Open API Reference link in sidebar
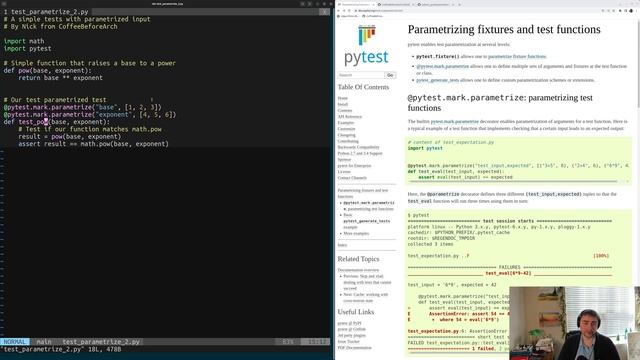 click(x=349, y=116)
